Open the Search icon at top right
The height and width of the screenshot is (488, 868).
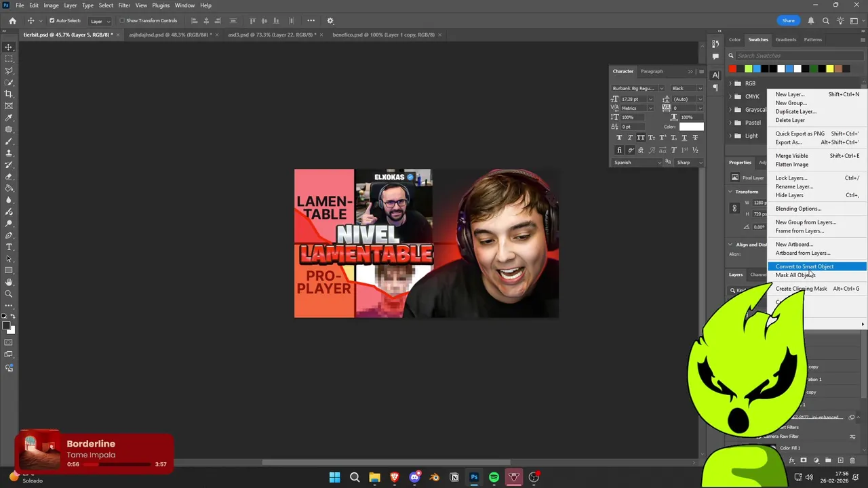(x=826, y=21)
